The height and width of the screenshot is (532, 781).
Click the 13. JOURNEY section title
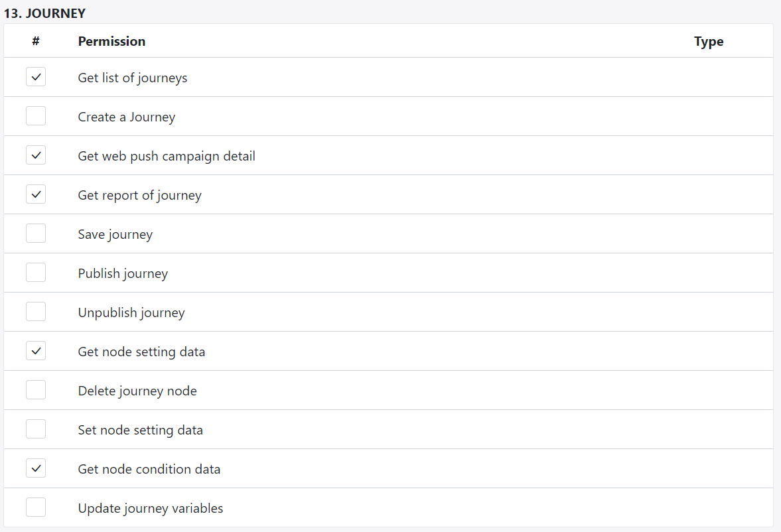point(46,13)
